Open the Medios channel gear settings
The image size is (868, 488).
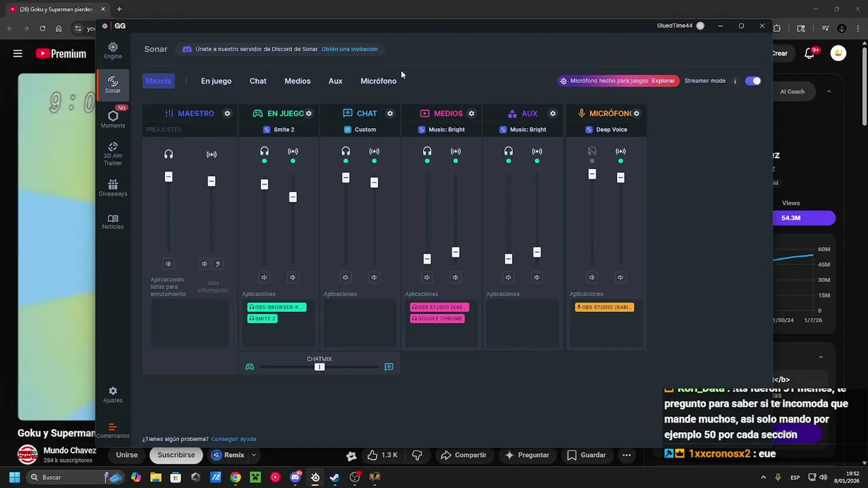pos(471,113)
